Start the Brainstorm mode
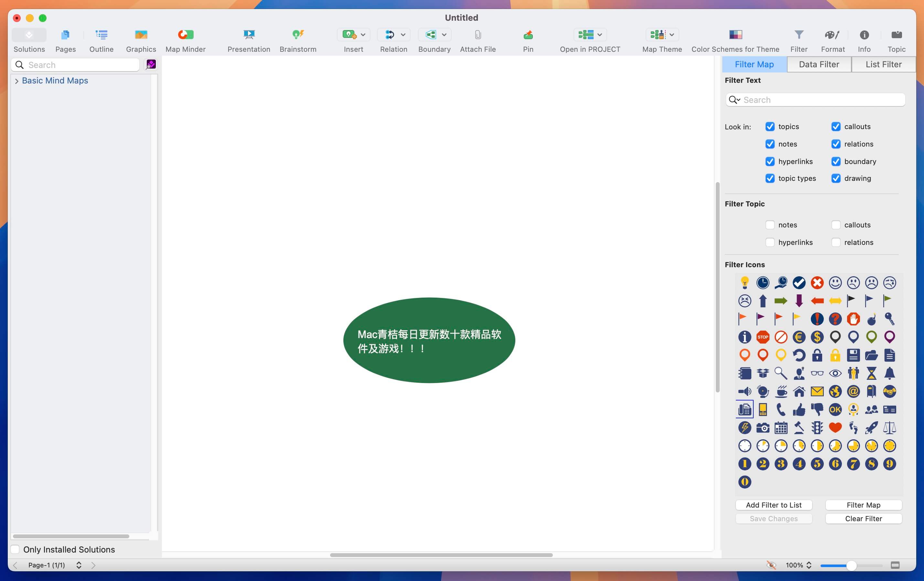 [298, 38]
